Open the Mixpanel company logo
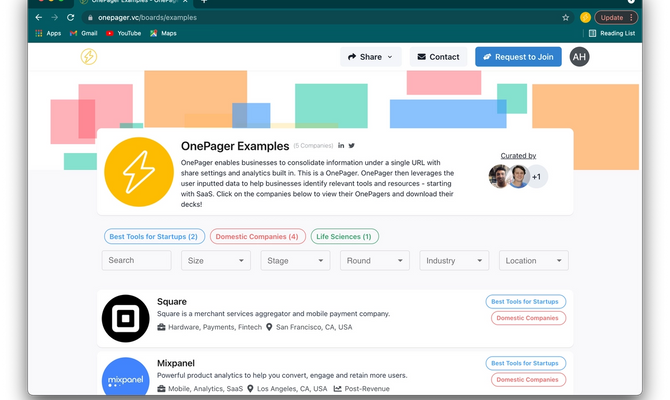Viewport: 670px width, 400px height. [x=126, y=376]
